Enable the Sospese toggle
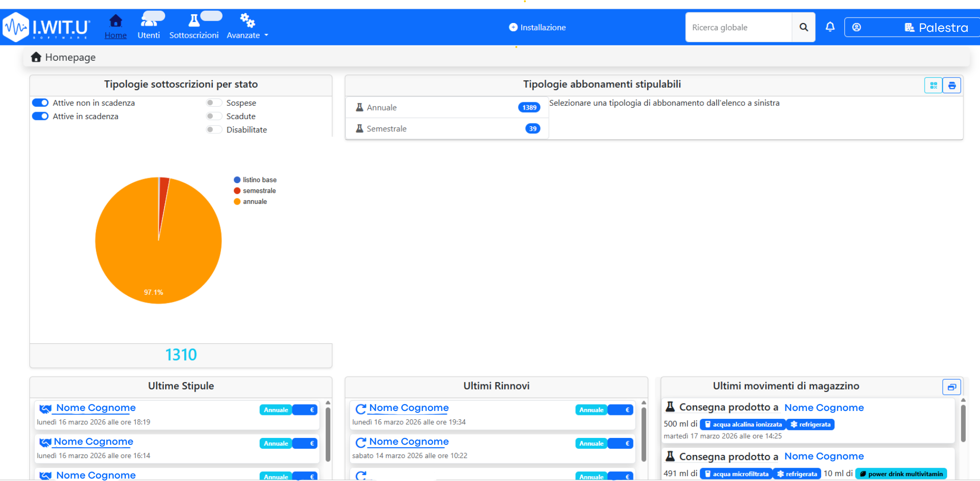Screen dimensions: 980x481 click(x=214, y=103)
